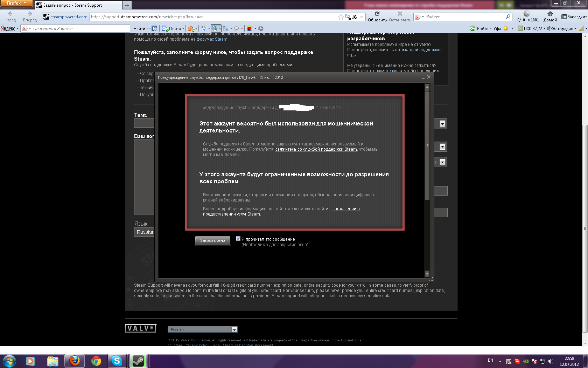The height and width of the screenshot is (368, 588).
Task: Click the highlighted translate page icon
Action: 215,28
